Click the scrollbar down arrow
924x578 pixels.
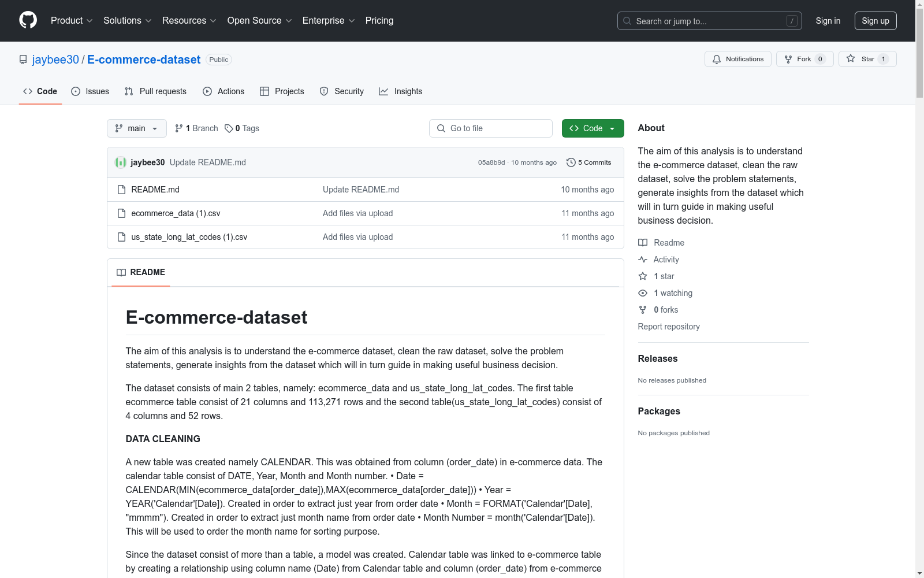pos(919,573)
